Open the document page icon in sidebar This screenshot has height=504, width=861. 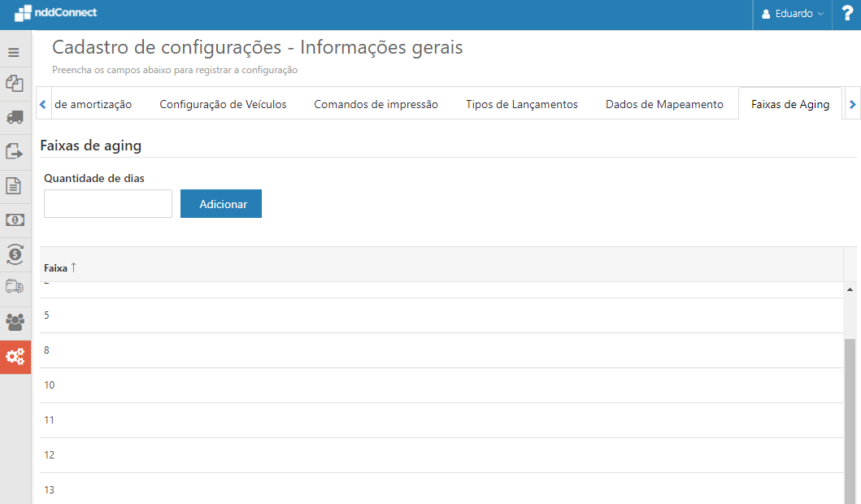tap(14, 186)
